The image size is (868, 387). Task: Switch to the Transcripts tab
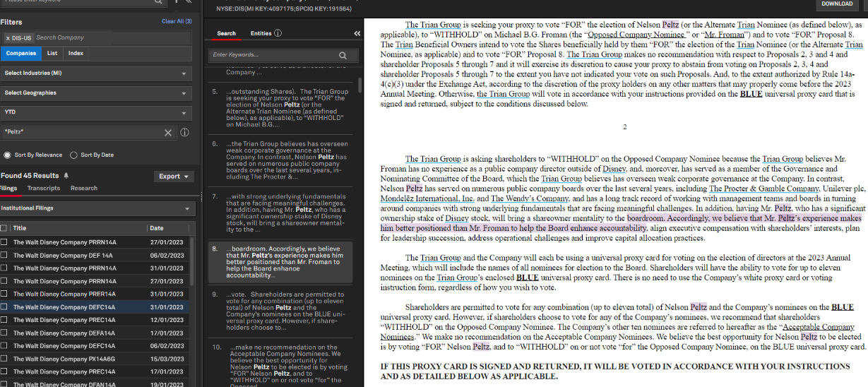tap(44, 189)
